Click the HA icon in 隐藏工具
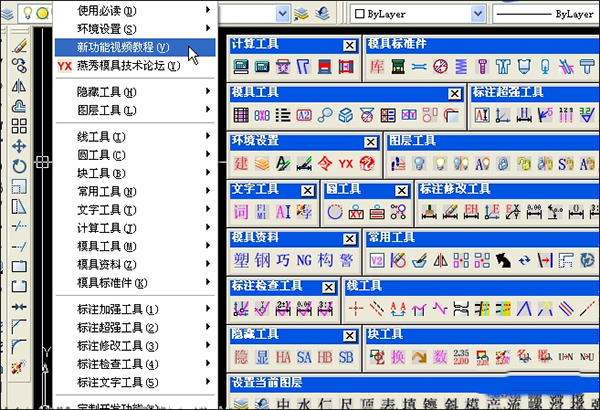Screen dimensions: 600x410 click(x=283, y=357)
